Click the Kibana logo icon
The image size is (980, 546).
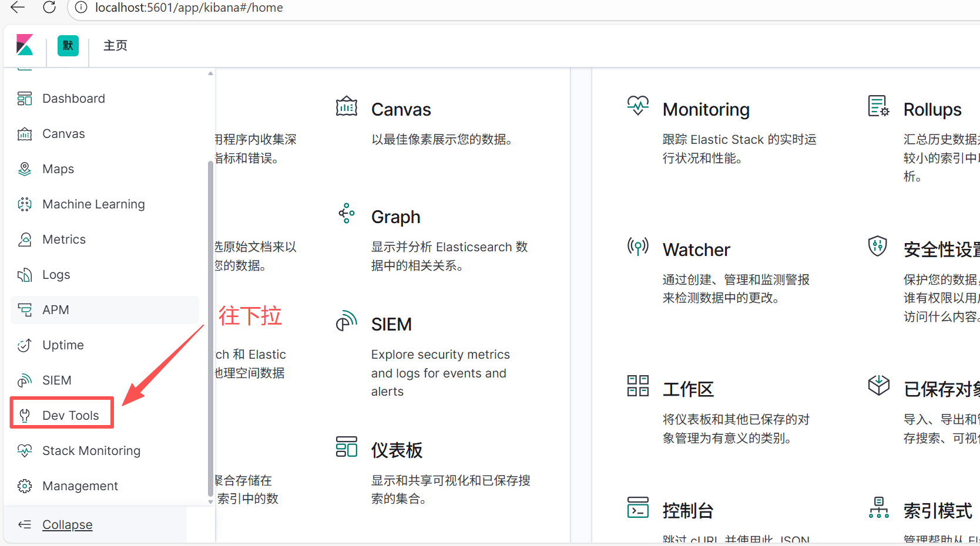point(25,45)
